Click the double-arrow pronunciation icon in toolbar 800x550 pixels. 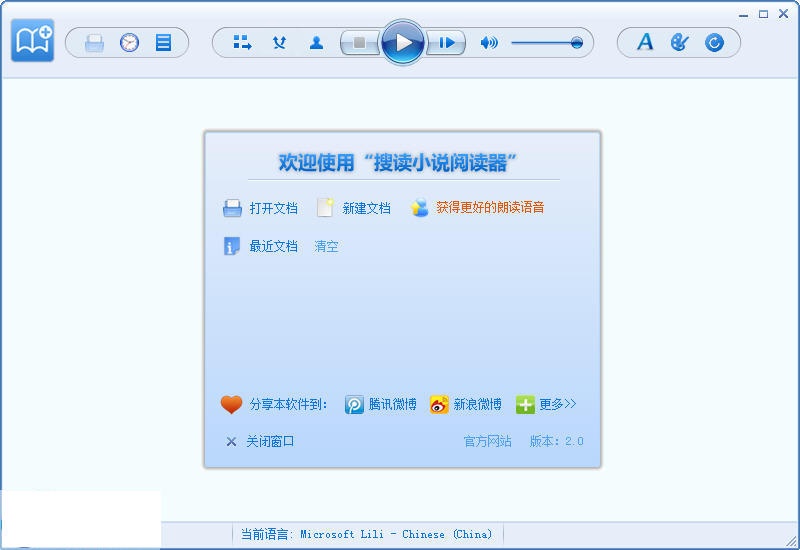279,42
